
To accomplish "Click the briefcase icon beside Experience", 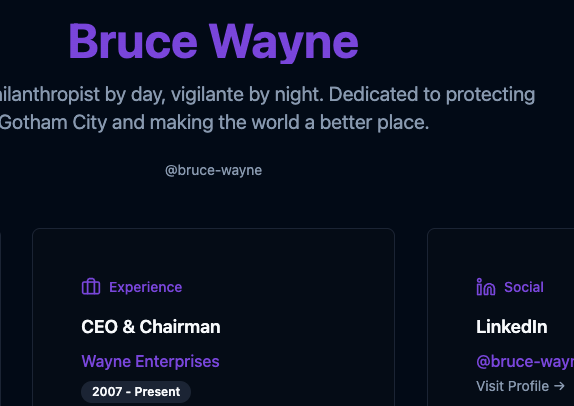I will pos(91,287).
